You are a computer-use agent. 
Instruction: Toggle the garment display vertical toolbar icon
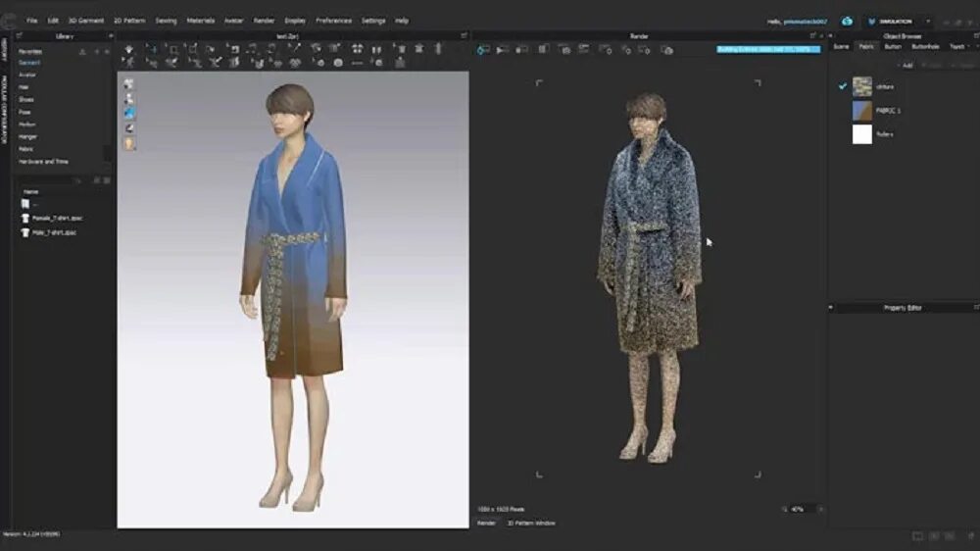click(x=128, y=83)
